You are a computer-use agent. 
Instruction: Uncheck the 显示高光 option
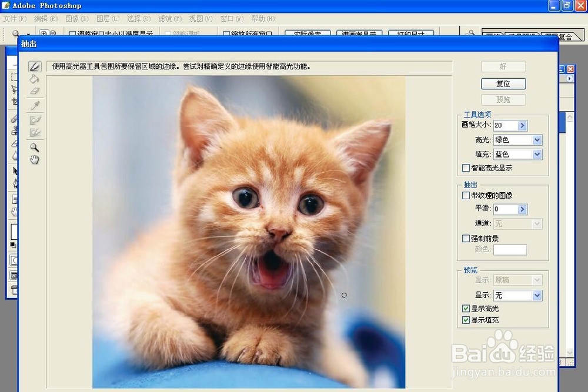click(465, 307)
